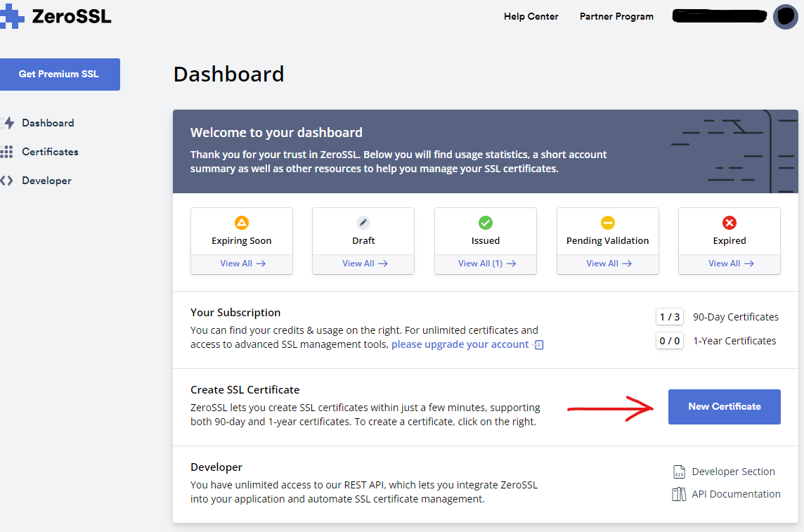Open Developer in the sidebar
Screen dimensions: 804x532
click(x=46, y=181)
